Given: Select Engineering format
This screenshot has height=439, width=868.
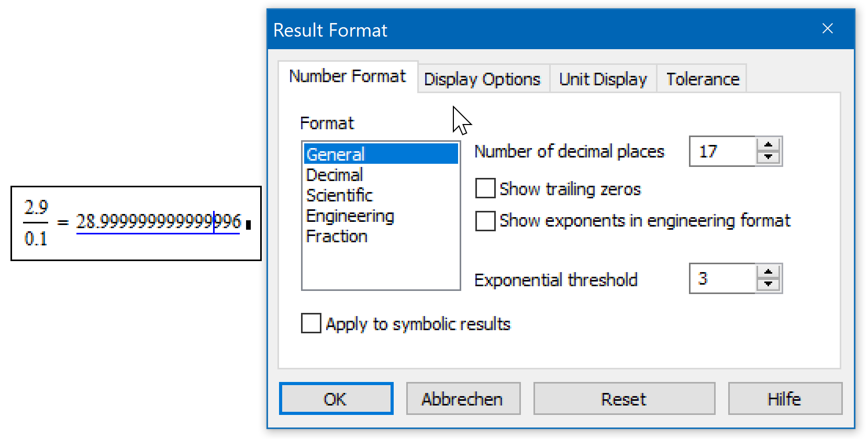Looking at the screenshot, I should (350, 216).
